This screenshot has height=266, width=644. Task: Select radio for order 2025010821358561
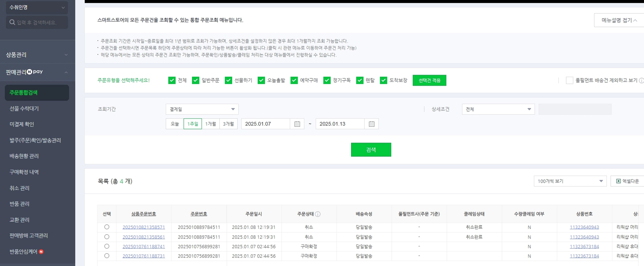[x=107, y=237]
